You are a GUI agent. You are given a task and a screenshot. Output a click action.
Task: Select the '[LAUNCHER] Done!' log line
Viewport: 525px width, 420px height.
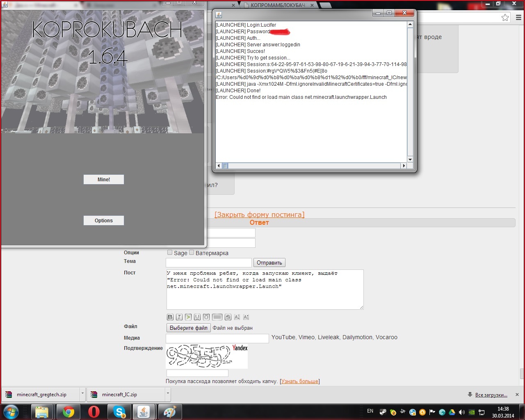(238, 91)
